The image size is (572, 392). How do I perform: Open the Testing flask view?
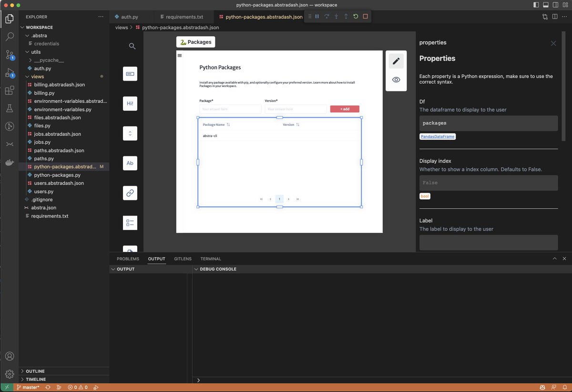pyautogui.click(x=9, y=108)
